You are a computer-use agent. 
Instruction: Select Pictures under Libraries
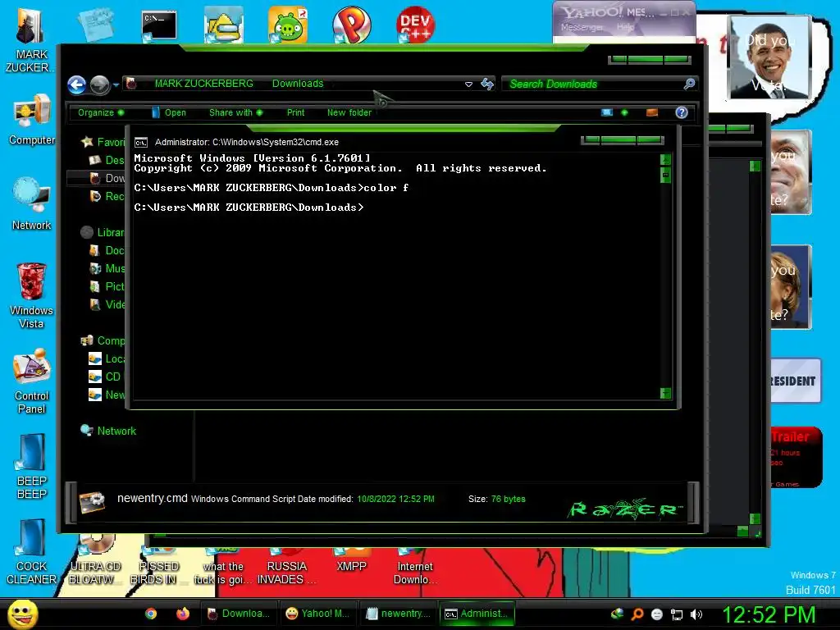[107, 286]
